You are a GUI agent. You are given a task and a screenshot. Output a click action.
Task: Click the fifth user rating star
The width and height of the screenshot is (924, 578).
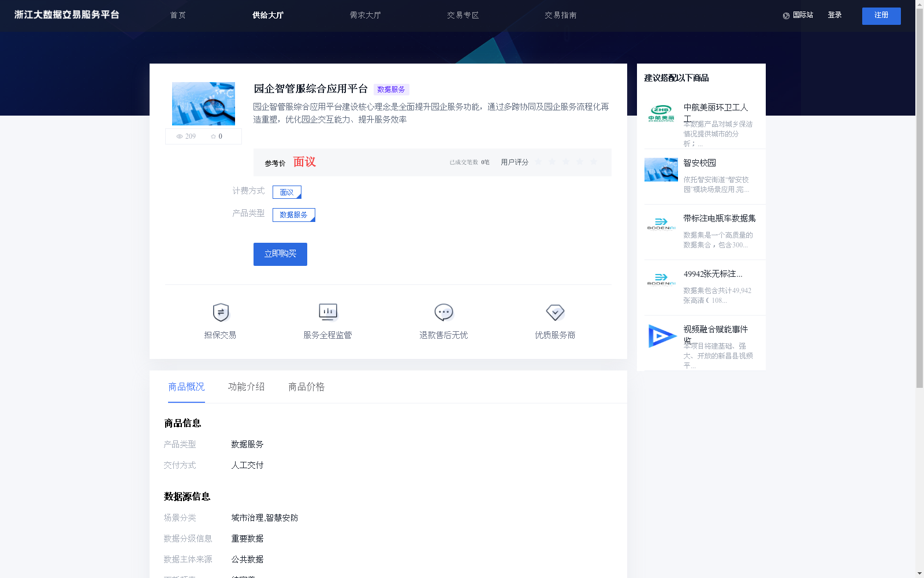pyautogui.click(x=594, y=162)
